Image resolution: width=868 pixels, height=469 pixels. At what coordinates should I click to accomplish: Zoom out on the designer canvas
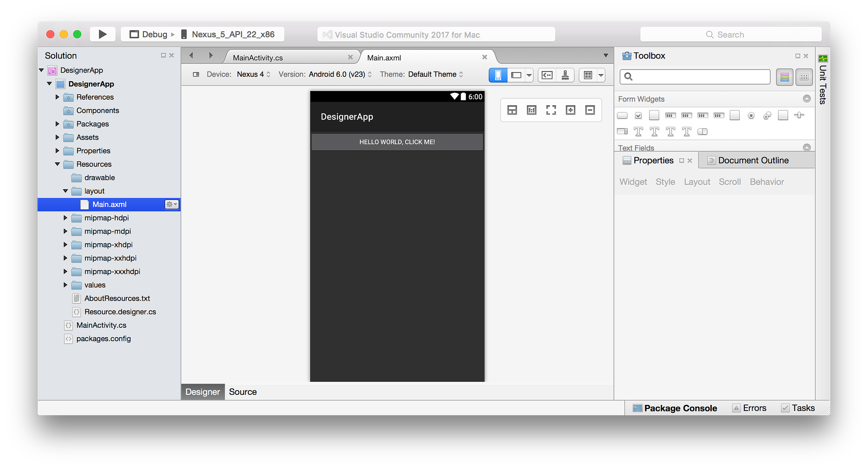590,110
